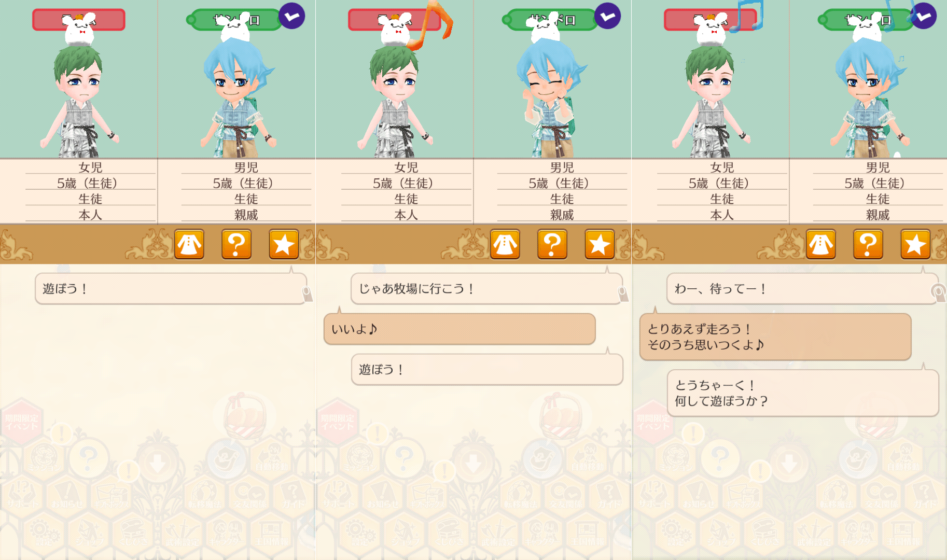
Task: Choose the reply とりあえず走ろう！
Action: 775,337
